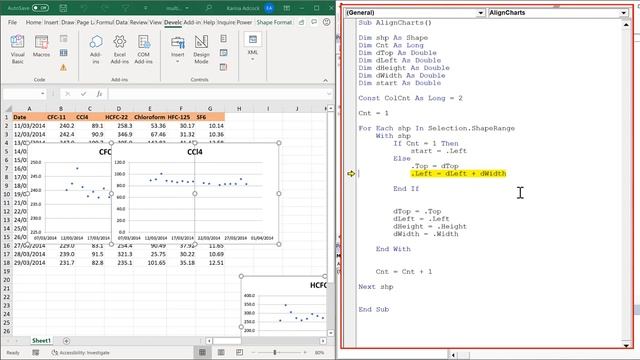The width and height of the screenshot is (640, 360).
Task: Switch to Page Break Preview
Action: pos(240,352)
